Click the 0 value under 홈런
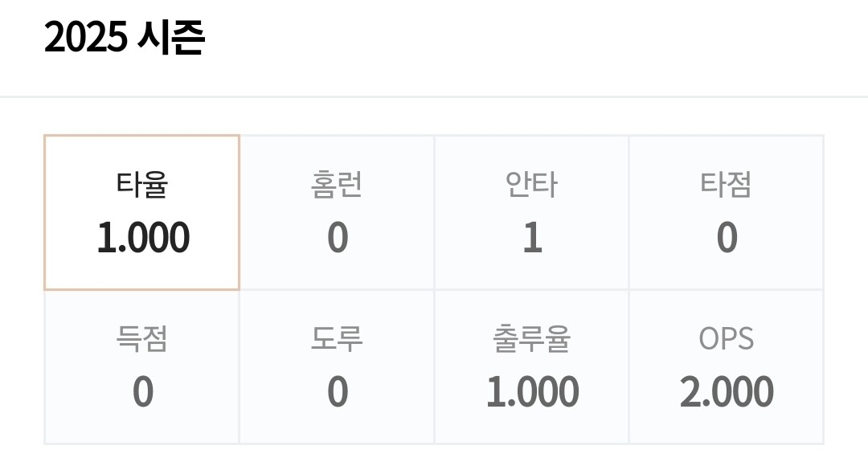Screen dimensions: 868x454 pyautogui.click(x=338, y=238)
